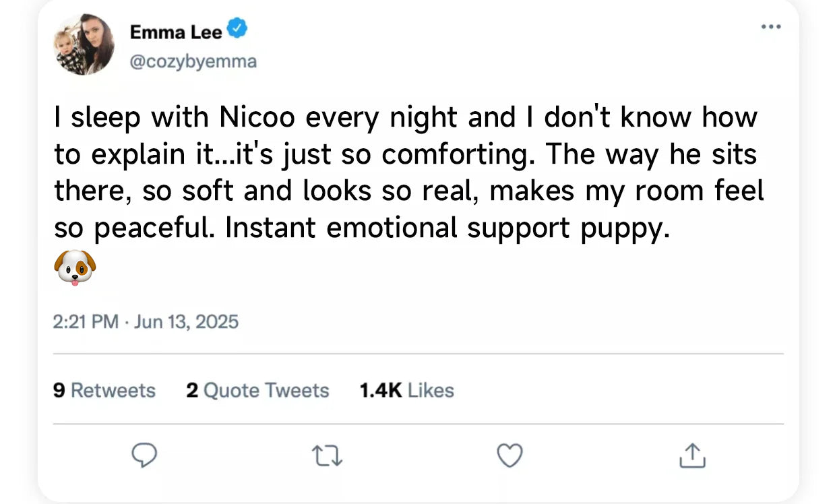
Task: Open the share upload icon
Action: [692, 456]
